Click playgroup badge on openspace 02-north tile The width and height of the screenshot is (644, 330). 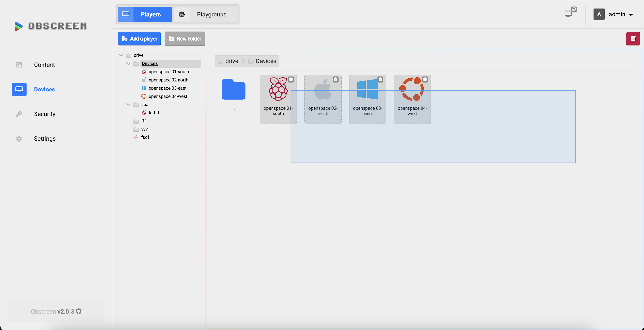[x=336, y=79]
